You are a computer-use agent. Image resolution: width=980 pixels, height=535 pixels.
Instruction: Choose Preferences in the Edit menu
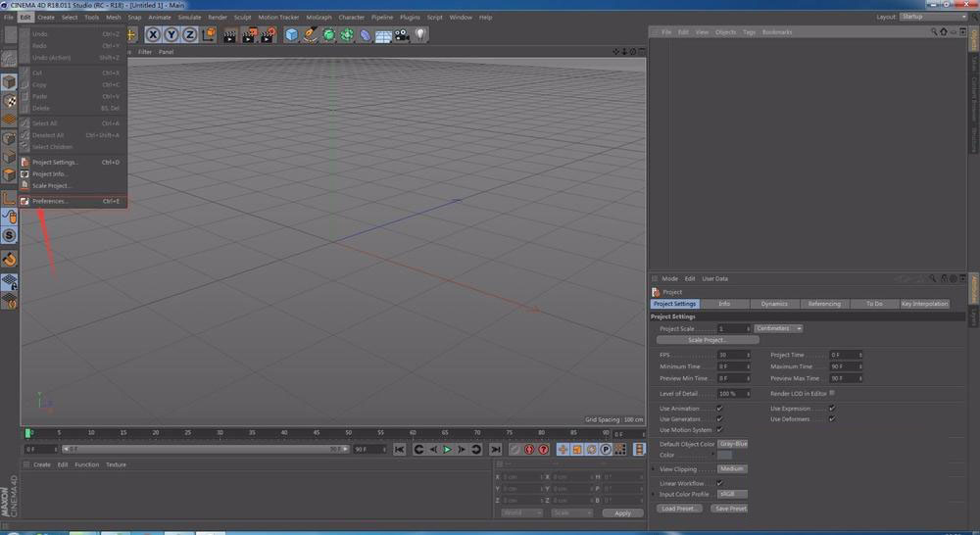pyautogui.click(x=73, y=201)
